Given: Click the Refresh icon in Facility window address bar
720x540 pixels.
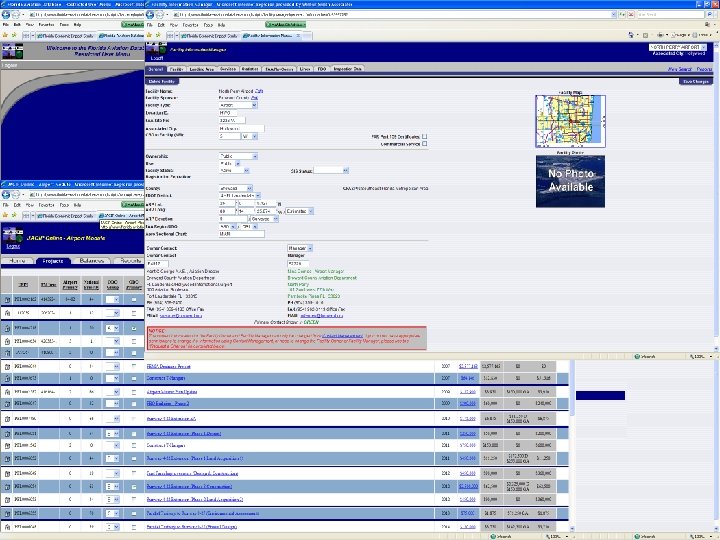Looking at the screenshot, I should pyautogui.click(x=623, y=15).
